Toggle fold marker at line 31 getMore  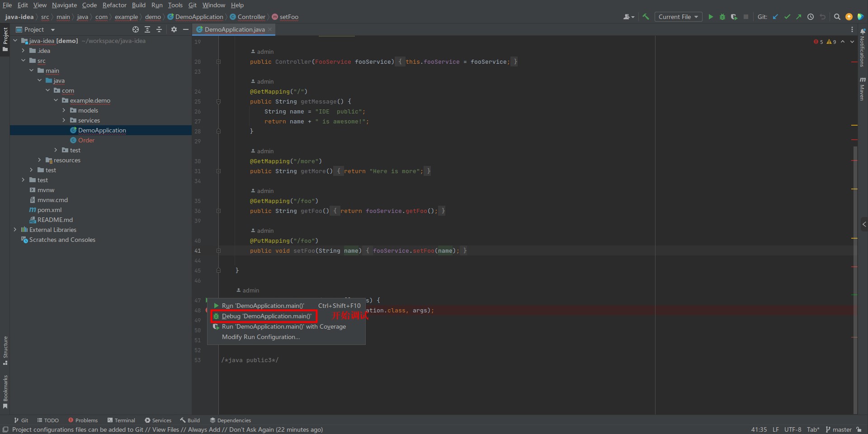[x=218, y=171]
